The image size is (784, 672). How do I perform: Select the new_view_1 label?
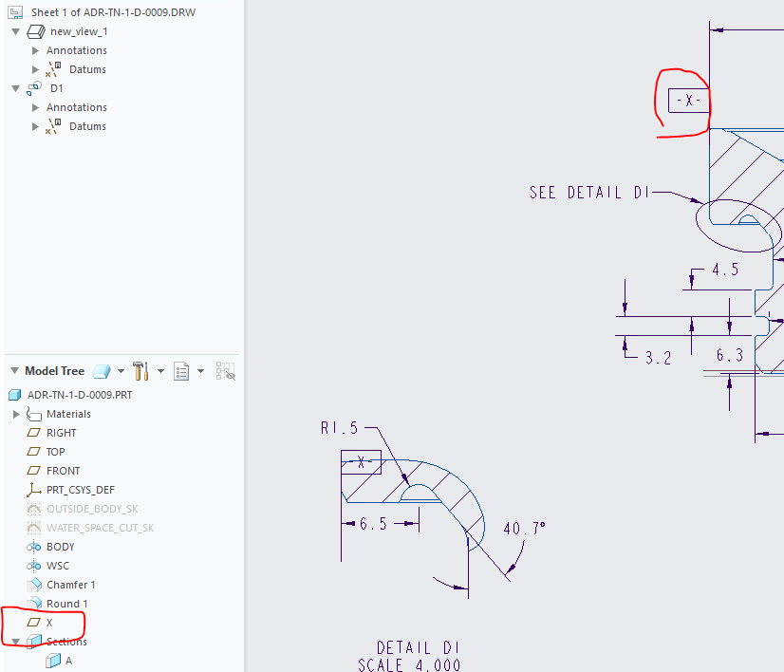click(79, 31)
